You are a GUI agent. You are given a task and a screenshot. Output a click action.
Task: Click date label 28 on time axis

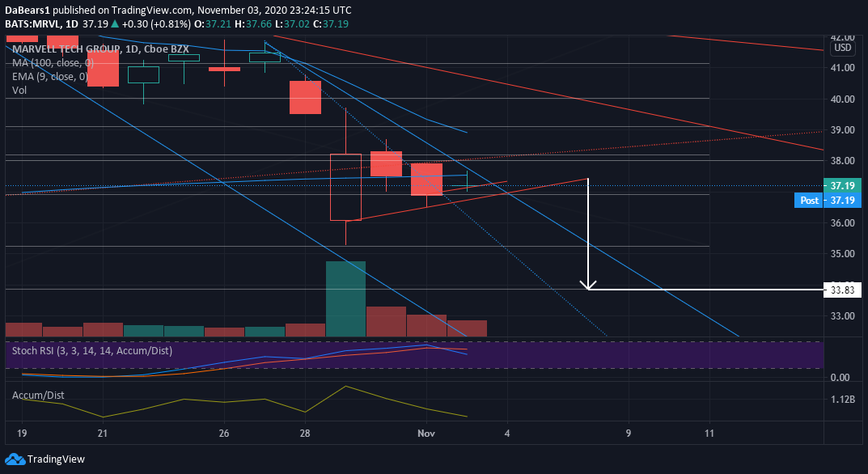point(305,434)
